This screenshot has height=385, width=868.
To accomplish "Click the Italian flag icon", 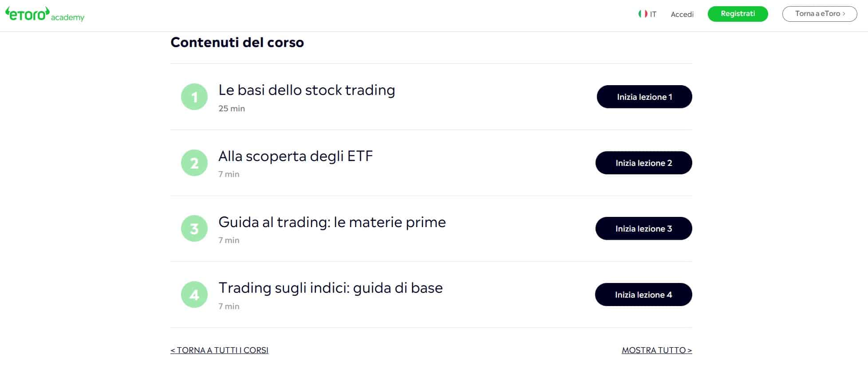I will pos(642,14).
